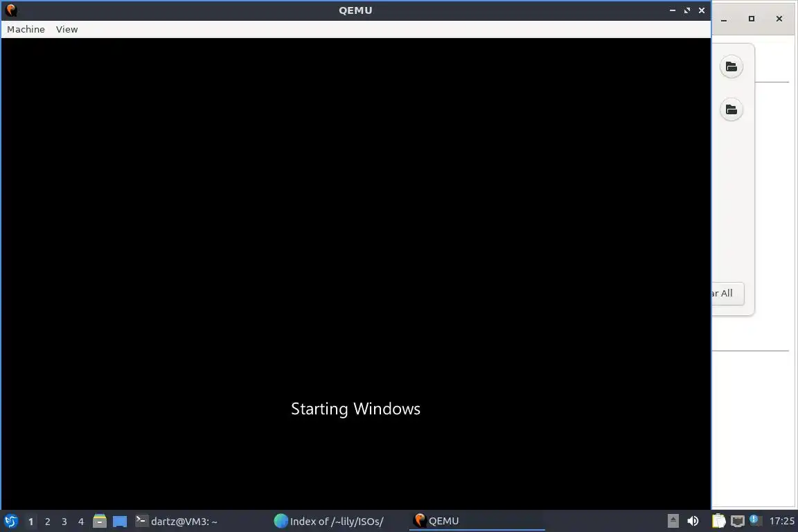Click the show desktop icon in taskbar
Image resolution: width=798 pixels, height=532 pixels.
120,522
